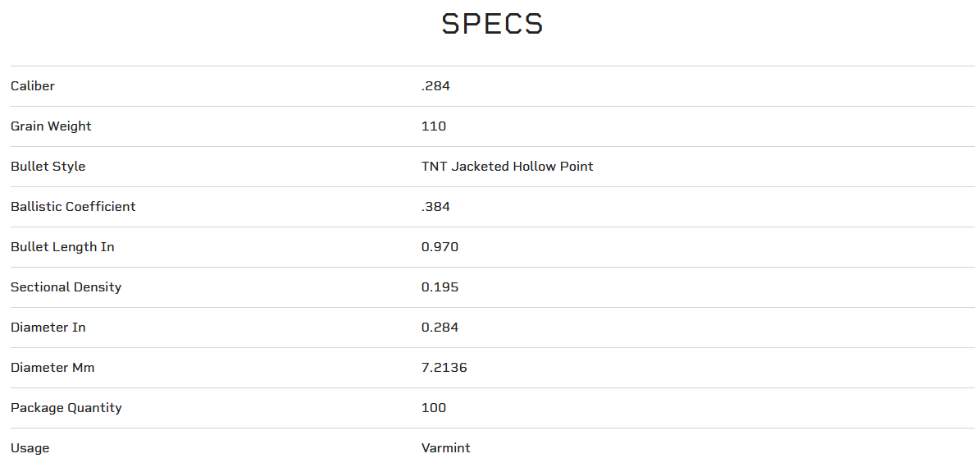Click the Package Quantity label
Viewport: 980px width, 463px height.
tap(66, 408)
